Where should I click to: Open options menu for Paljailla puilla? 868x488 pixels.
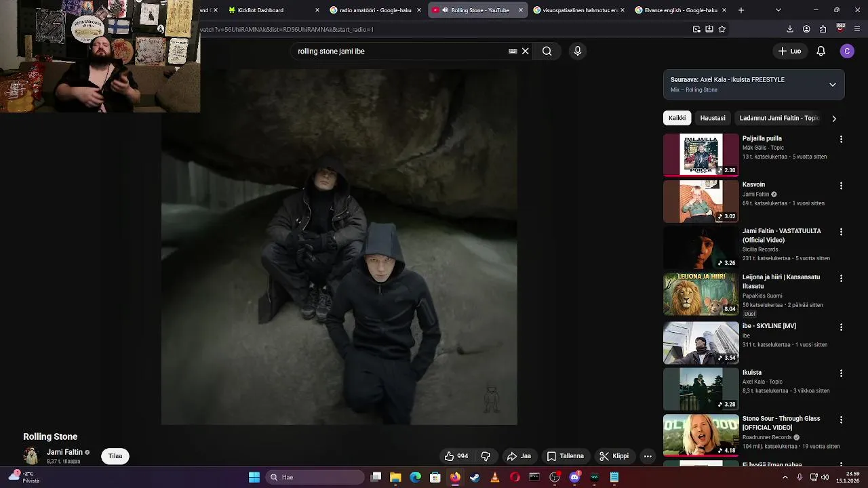pyautogui.click(x=841, y=139)
